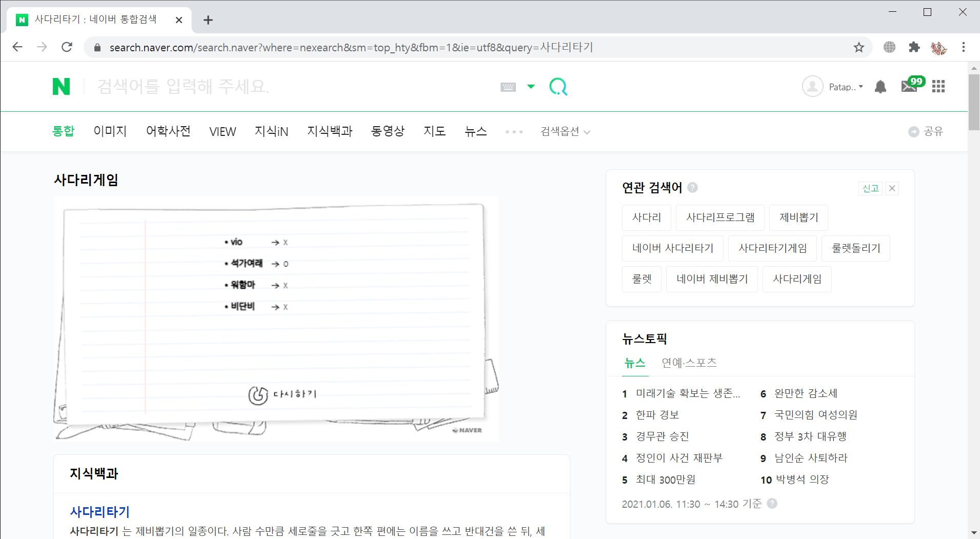Bookmark this page with star icon
Screen dimensions: 980x539
click(859, 47)
